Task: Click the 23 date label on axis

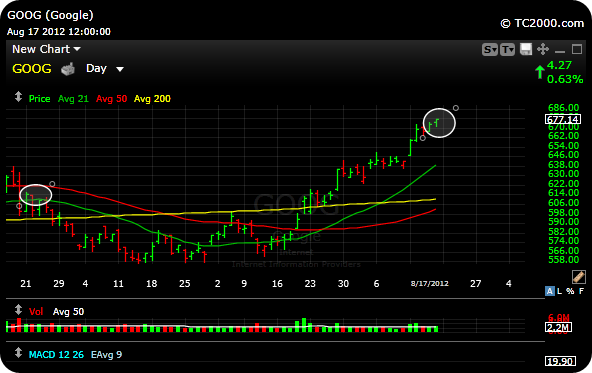Action: (310, 284)
